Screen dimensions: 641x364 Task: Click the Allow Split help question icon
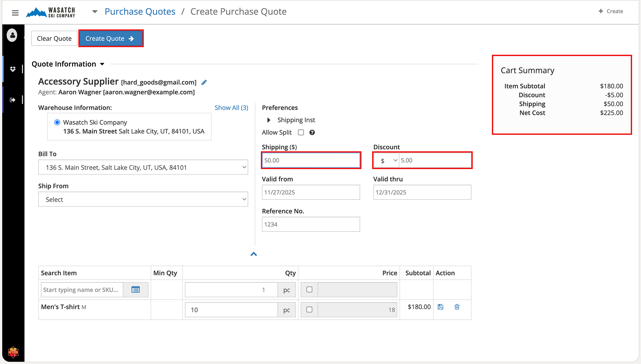(312, 133)
